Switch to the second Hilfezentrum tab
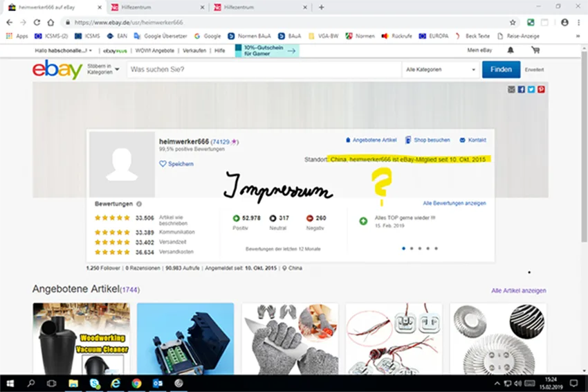 259,7
